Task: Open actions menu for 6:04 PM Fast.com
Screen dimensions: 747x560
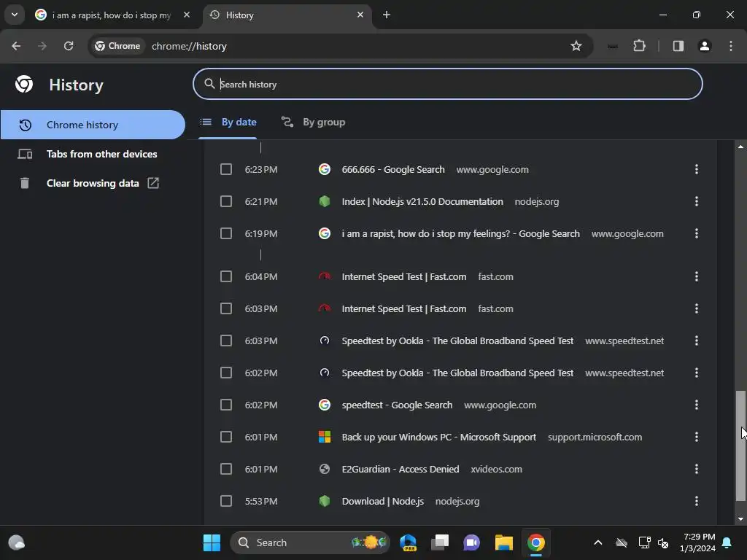Action: point(697,276)
